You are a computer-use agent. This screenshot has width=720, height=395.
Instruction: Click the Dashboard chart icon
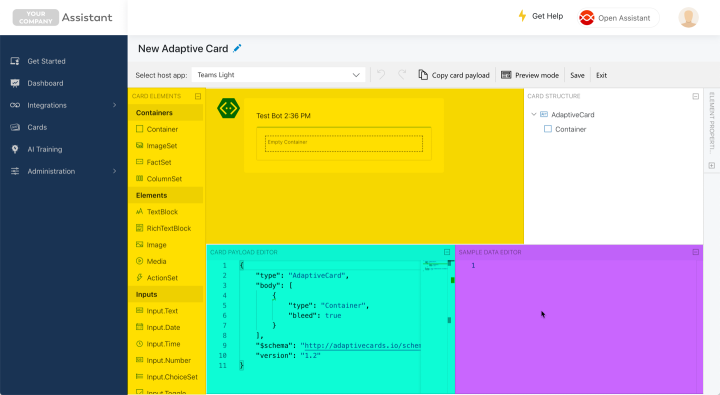[15, 83]
